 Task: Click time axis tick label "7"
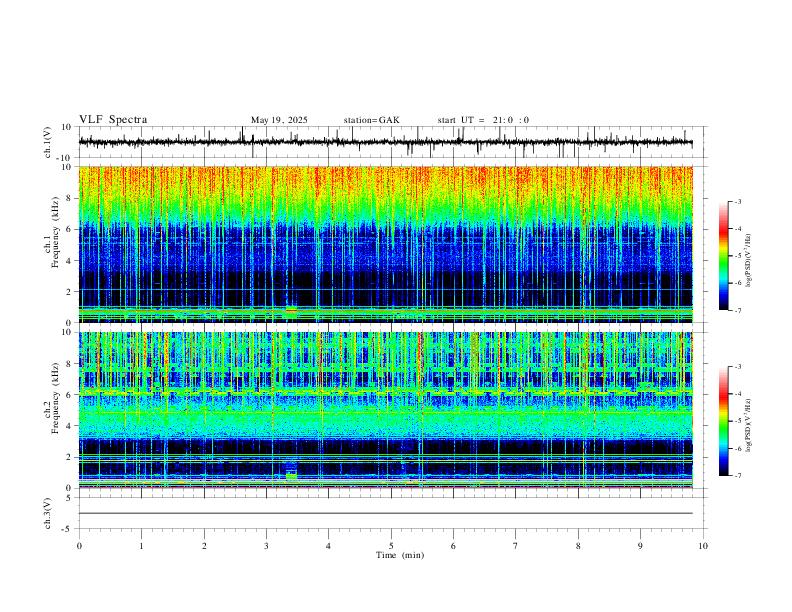[x=516, y=546]
